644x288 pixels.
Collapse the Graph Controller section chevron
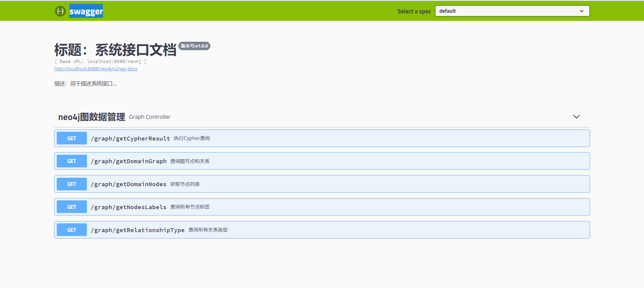pyautogui.click(x=576, y=117)
